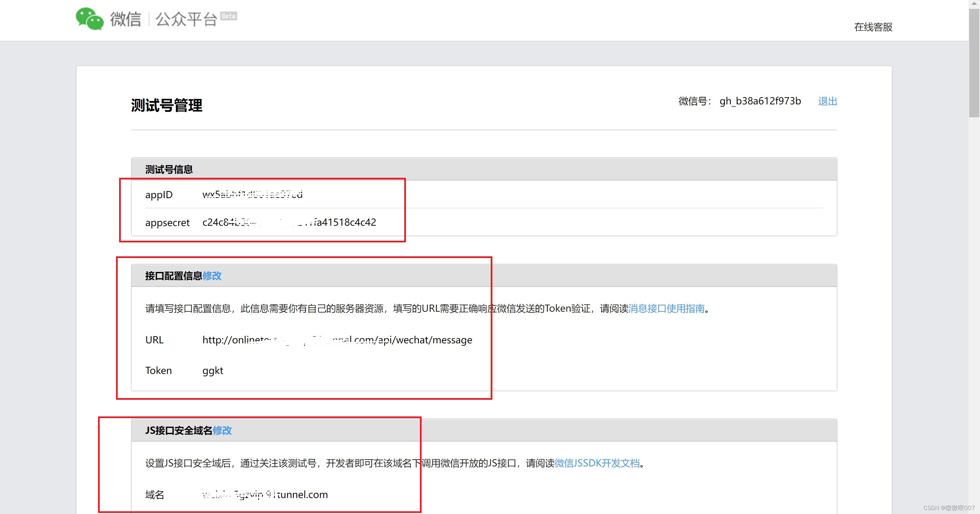Click the green WeChat logo icon
Image resolution: width=980 pixels, height=514 pixels.
click(x=90, y=19)
